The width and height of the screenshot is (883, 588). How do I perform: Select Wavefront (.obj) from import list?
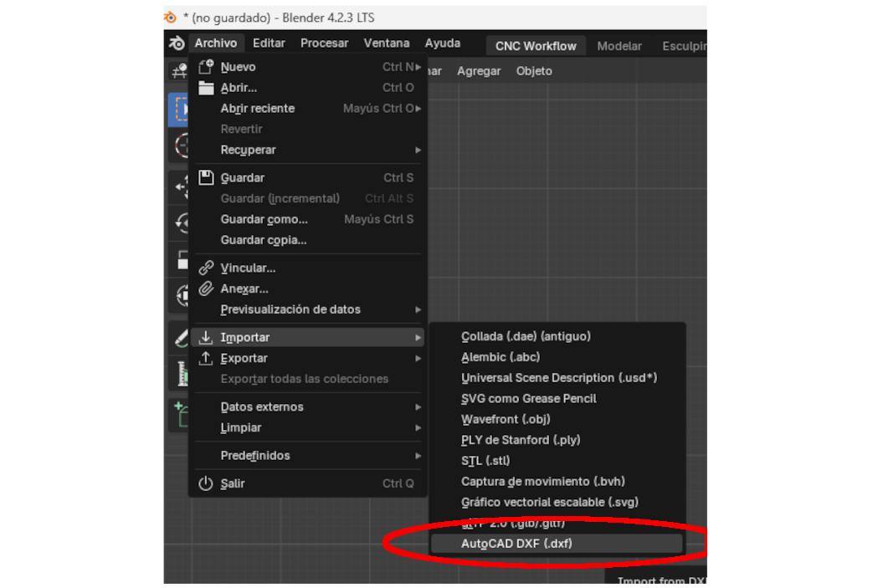[506, 419]
